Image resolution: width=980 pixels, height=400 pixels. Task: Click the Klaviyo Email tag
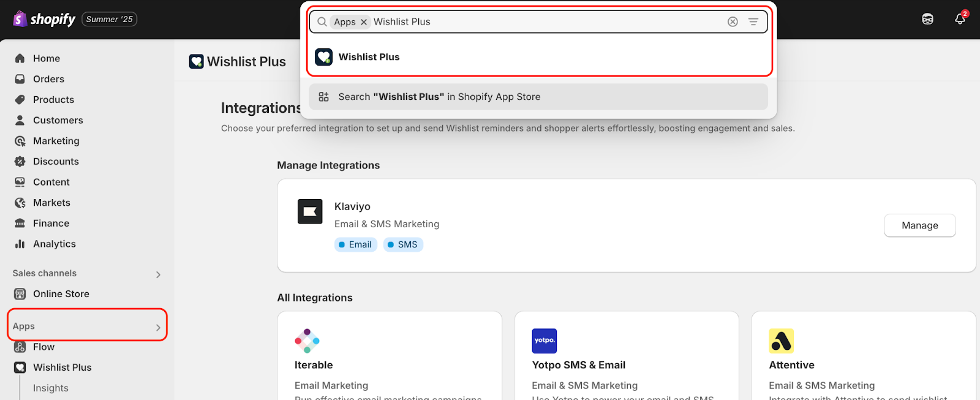click(355, 244)
